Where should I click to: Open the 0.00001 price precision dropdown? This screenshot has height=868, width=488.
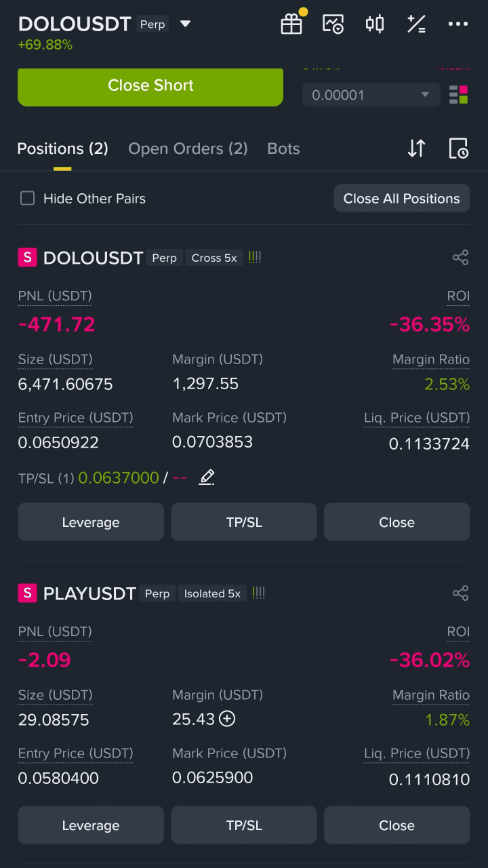coord(371,95)
